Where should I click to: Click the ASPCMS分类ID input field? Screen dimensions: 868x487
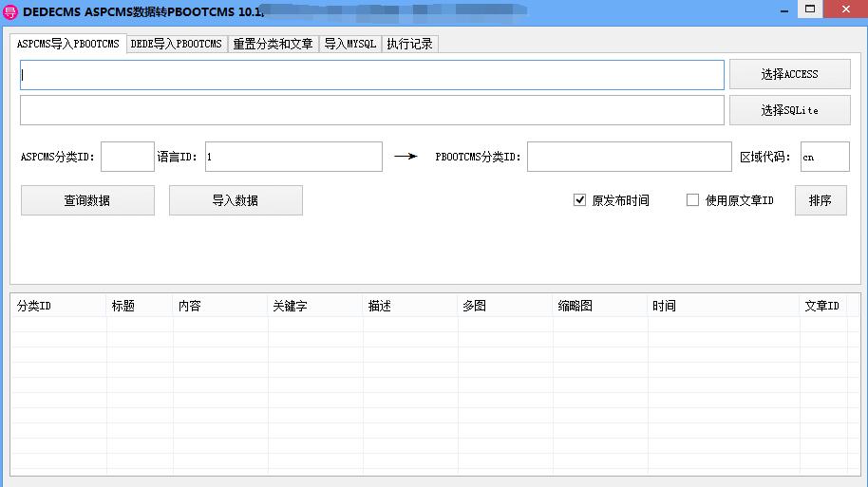pyautogui.click(x=127, y=157)
